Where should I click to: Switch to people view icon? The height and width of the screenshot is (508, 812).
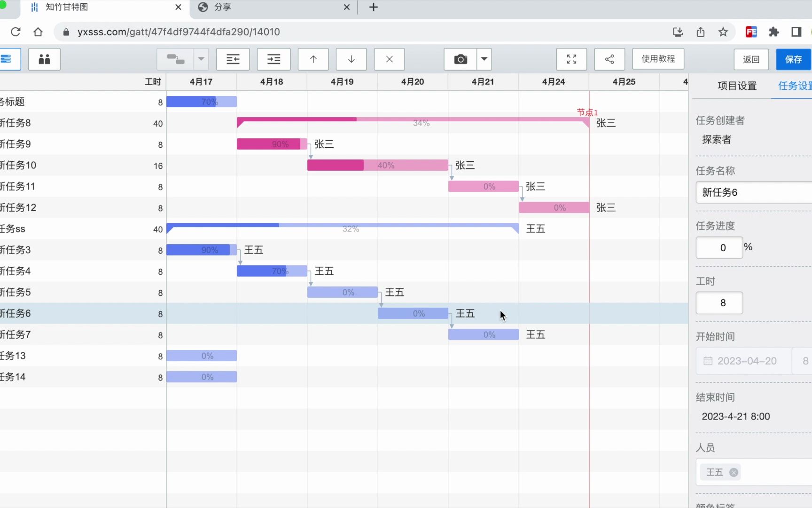[44, 59]
